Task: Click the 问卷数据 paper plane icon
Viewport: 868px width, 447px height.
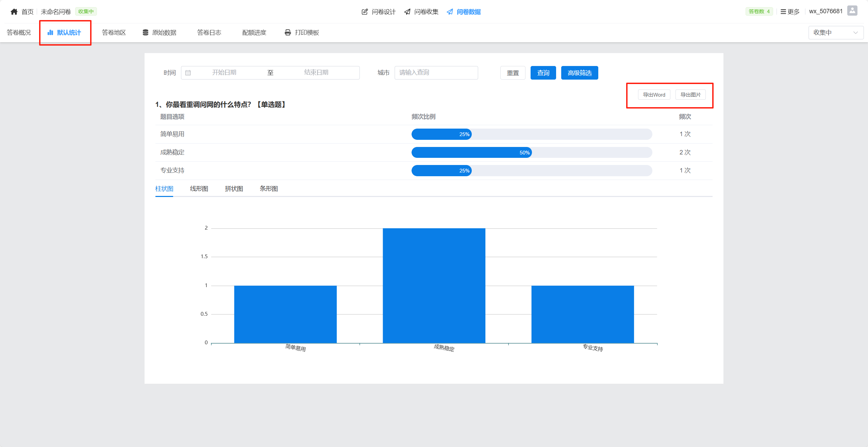Action: [x=450, y=12]
